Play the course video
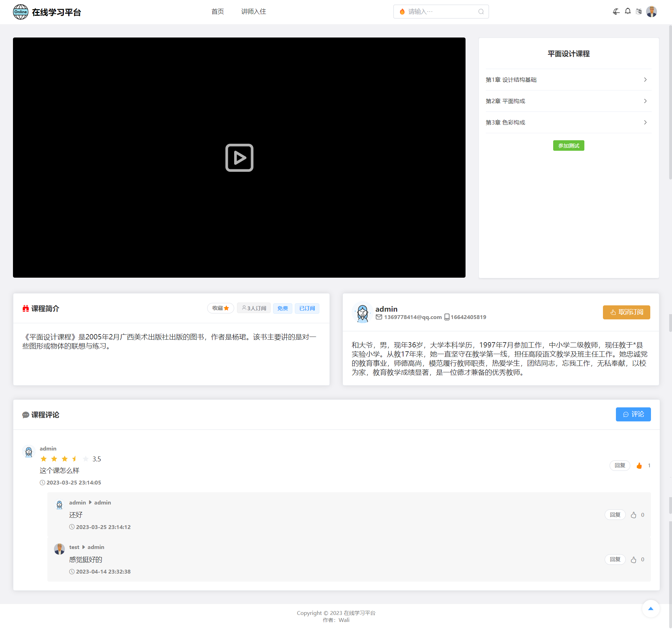Screen dimensions: 672x630 click(x=239, y=158)
